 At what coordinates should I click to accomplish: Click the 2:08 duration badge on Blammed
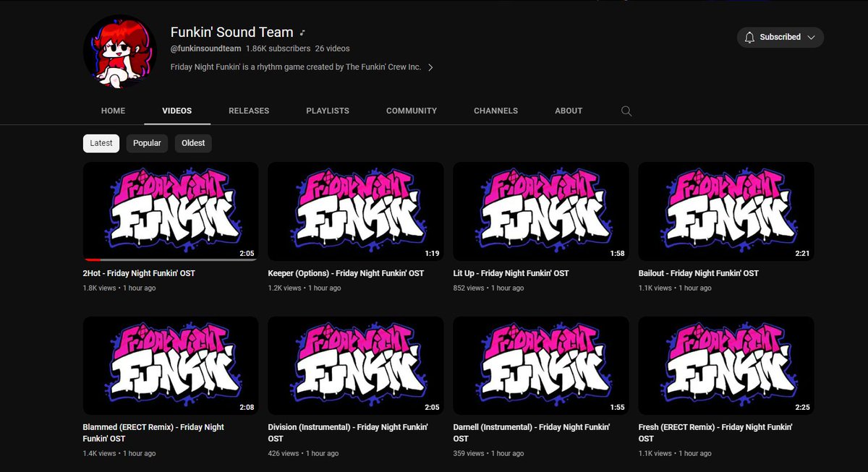(247, 408)
